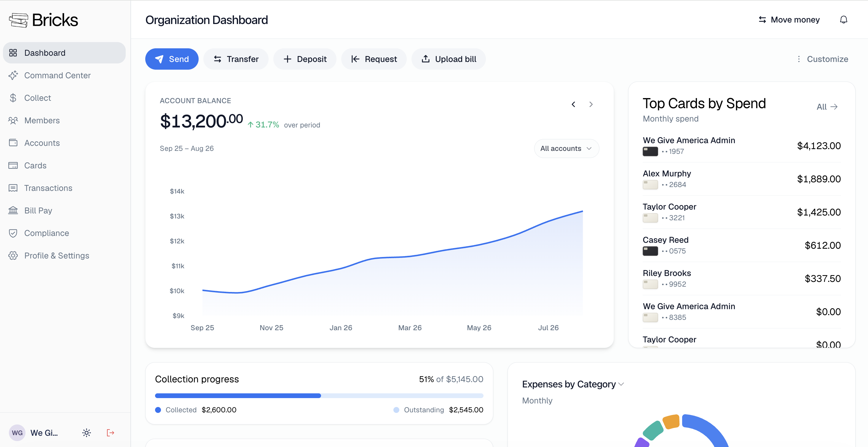Click the Casey Reed cardholder name
868x447 pixels.
point(666,240)
